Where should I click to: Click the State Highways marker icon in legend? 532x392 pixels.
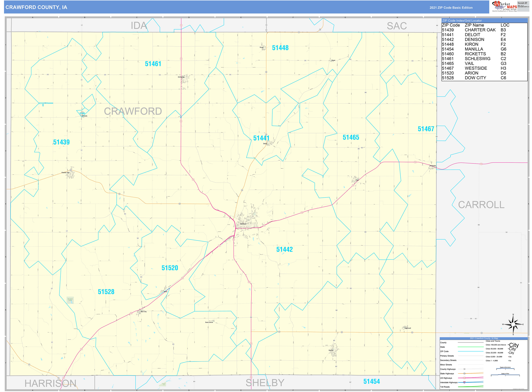click(x=465, y=374)
